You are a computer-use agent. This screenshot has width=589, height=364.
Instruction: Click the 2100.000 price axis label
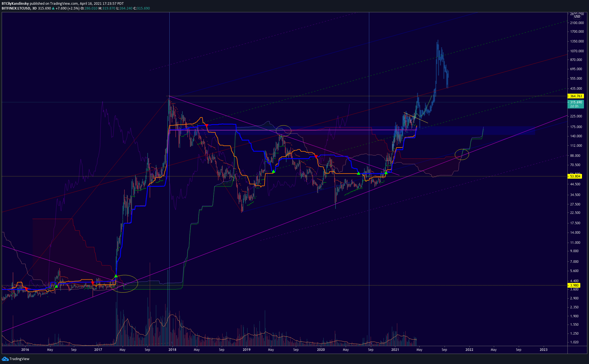(x=577, y=23)
